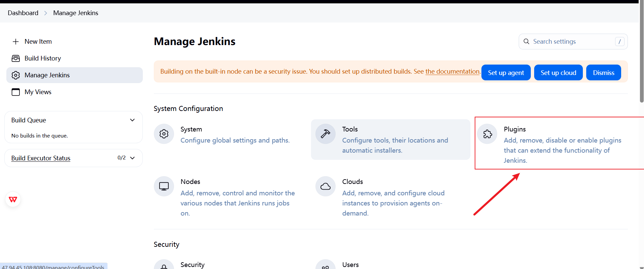
Task: Open New Item in sidebar
Action: (75, 41)
